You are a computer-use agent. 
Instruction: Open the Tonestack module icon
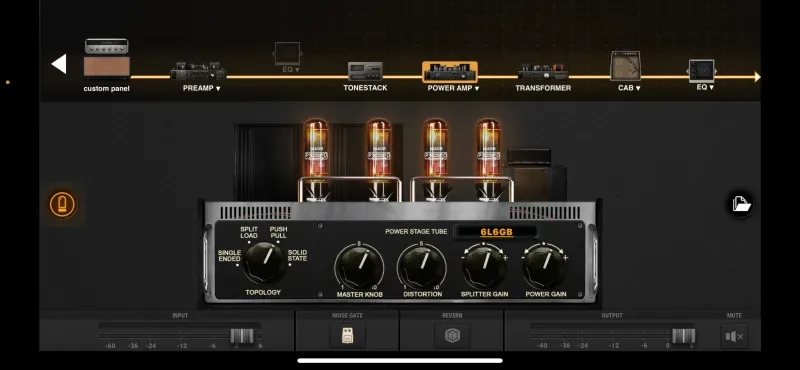(x=365, y=71)
